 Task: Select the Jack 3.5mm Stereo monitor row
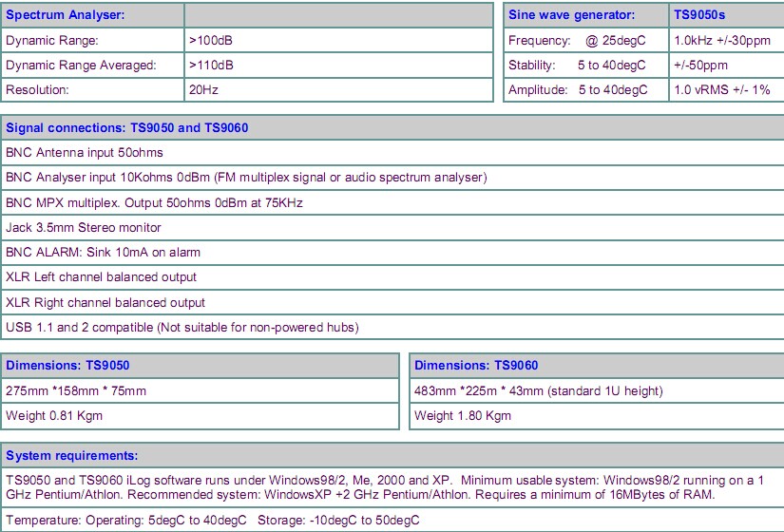(x=84, y=227)
